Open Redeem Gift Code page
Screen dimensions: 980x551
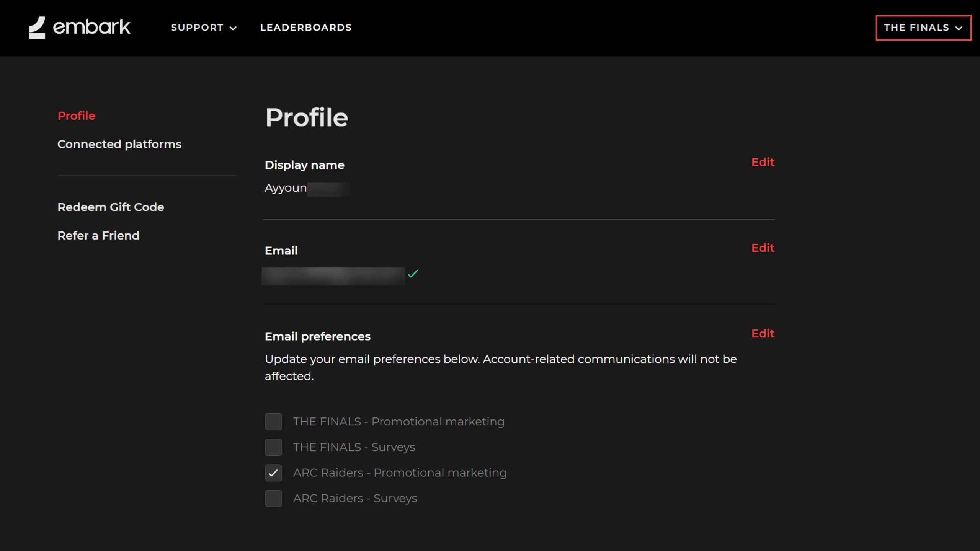coord(111,207)
